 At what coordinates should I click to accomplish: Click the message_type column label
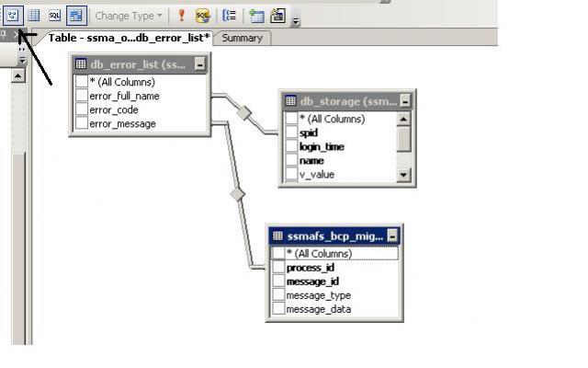319,296
